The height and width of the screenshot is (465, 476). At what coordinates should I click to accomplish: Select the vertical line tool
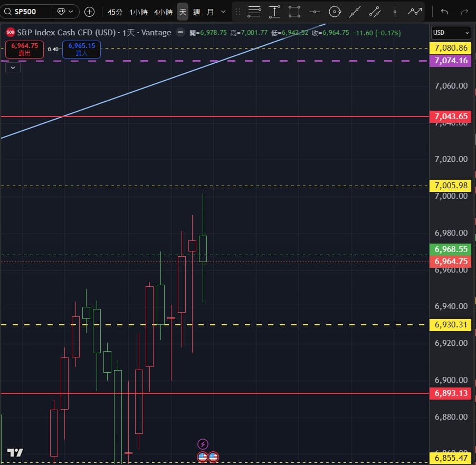point(395,12)
